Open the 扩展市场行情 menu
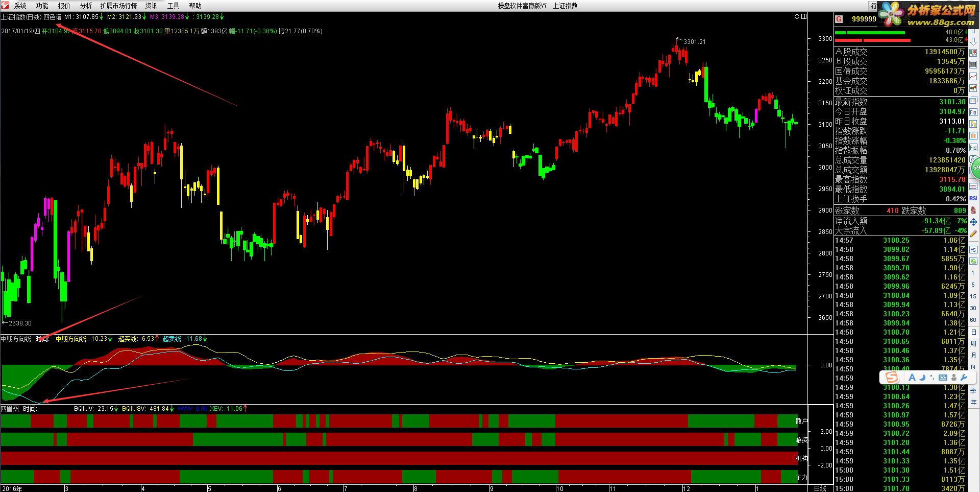The height and width of the screenshot is (492, 980). click(x=118, y=6)
